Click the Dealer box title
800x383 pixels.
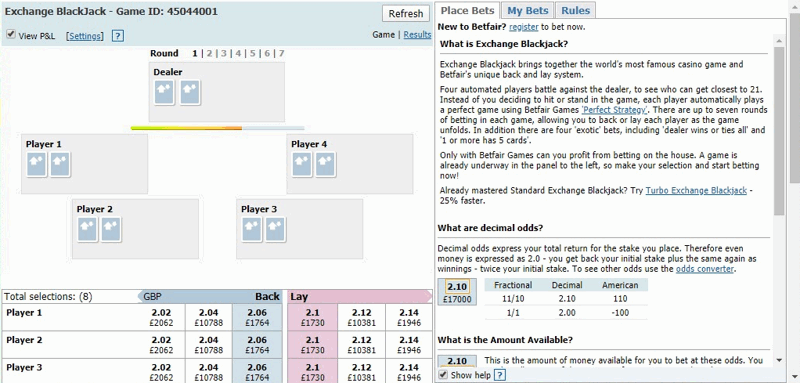point(168,72)
